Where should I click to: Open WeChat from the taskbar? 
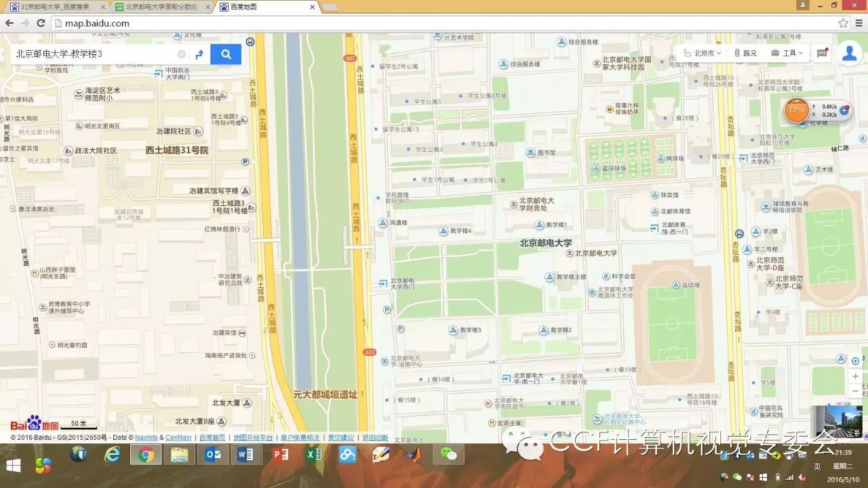[x=448, y=455]
